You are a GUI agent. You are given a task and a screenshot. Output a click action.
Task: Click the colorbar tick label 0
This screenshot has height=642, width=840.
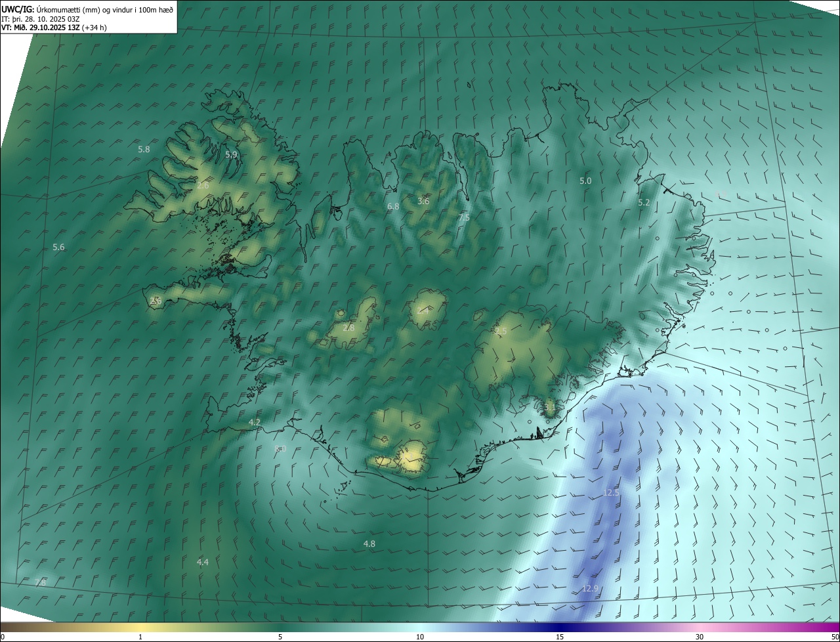coord(3,637)
